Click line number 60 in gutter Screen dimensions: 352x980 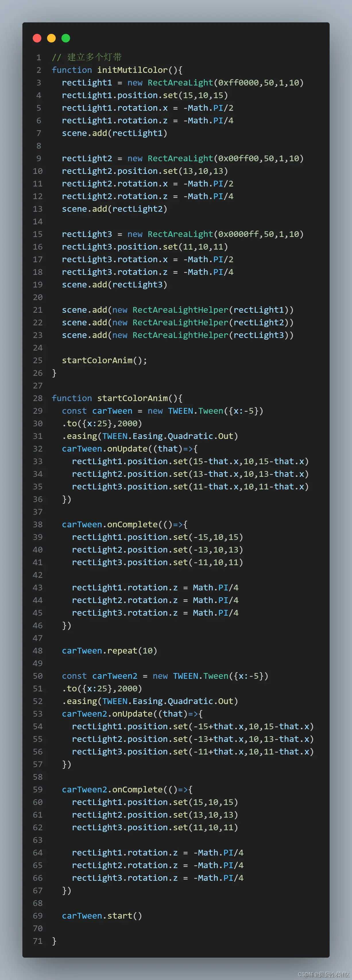coord(38,802)
